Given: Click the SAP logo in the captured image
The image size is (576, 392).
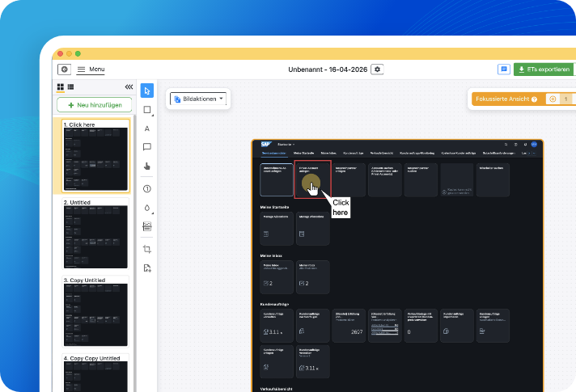Looking at the screenshot, I should 265,144.
